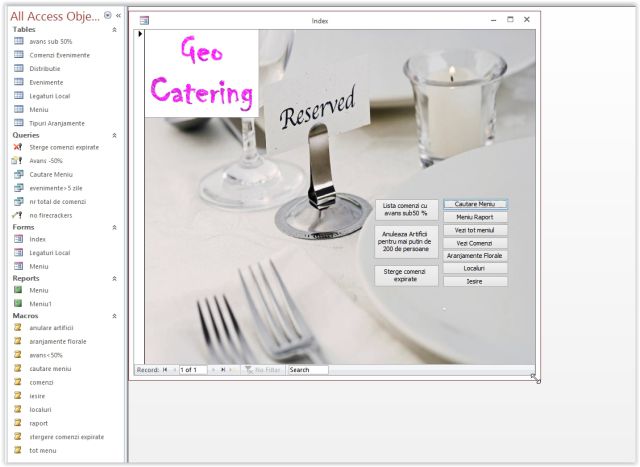640x467 pixels.
Task: Click the Lista comenzi cu avans sub50 % button
Action: click(407, 209)
